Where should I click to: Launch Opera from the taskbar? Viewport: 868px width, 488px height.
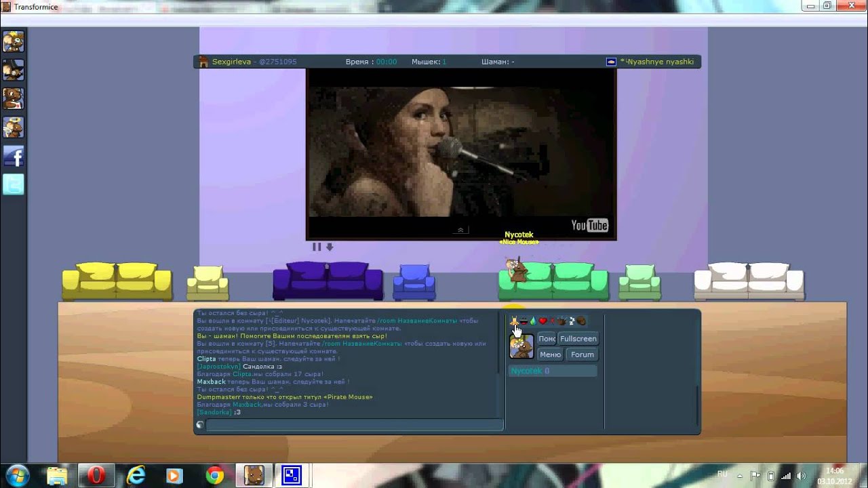(x=96, y=475)
